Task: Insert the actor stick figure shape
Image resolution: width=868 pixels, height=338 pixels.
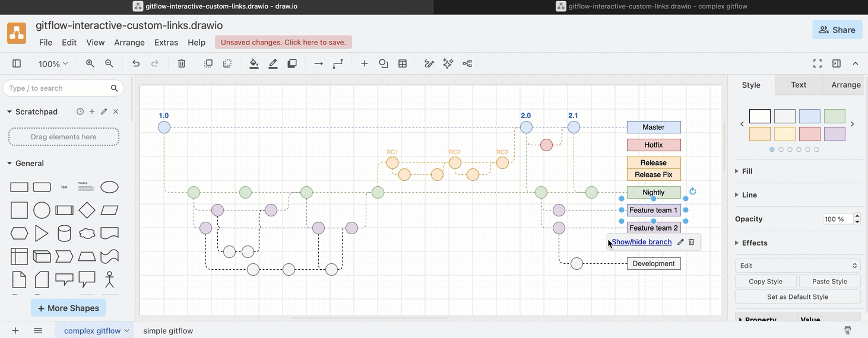Action: click(109, 279)
